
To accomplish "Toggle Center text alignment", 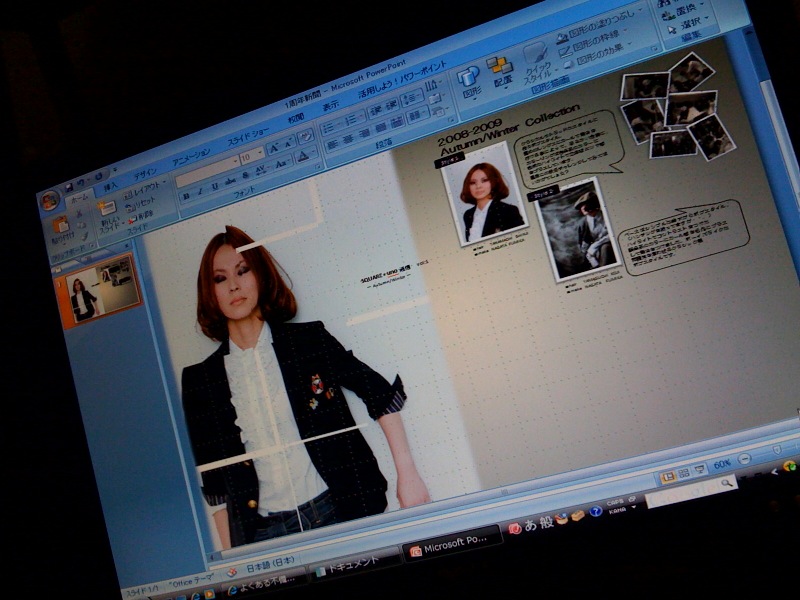I will point(348,139).
